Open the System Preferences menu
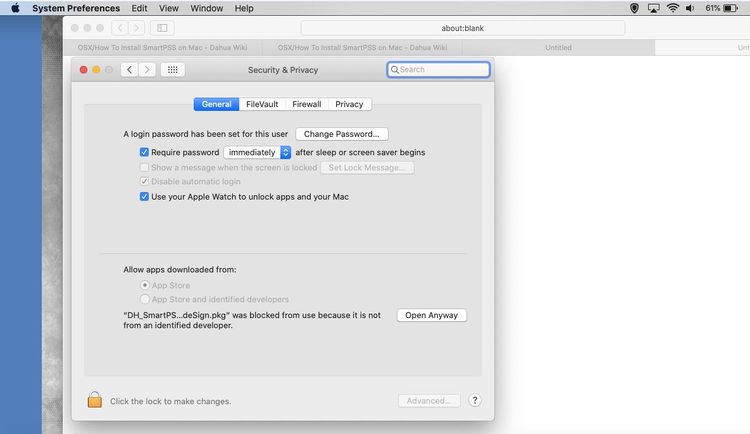 [x=76, y=8]
